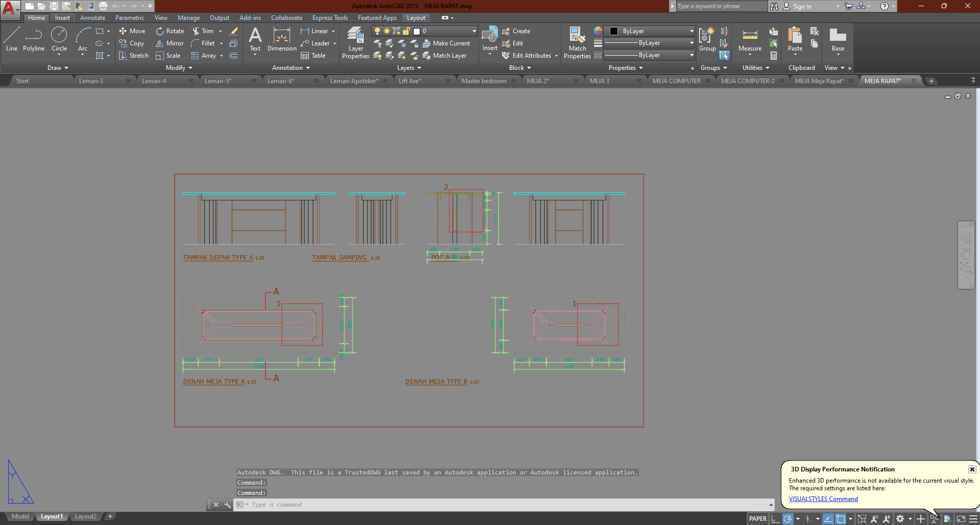Toggle ortho mode in status bar
The image size is (980, 525).
[775, 519]
